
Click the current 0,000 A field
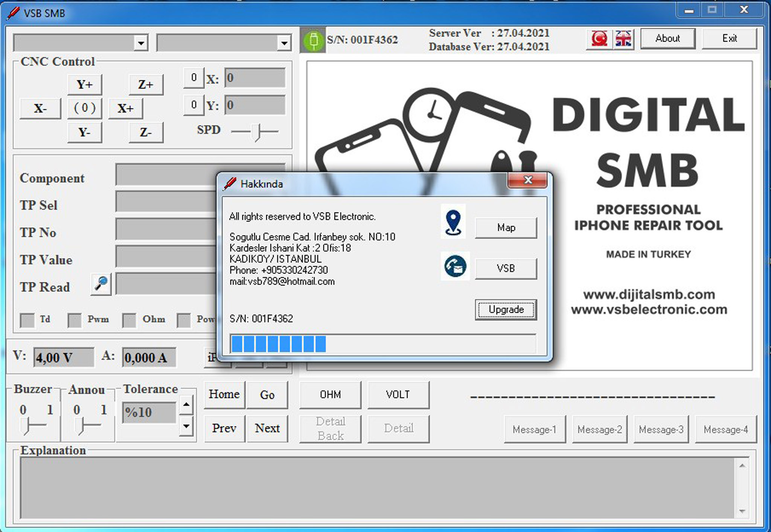149,357
